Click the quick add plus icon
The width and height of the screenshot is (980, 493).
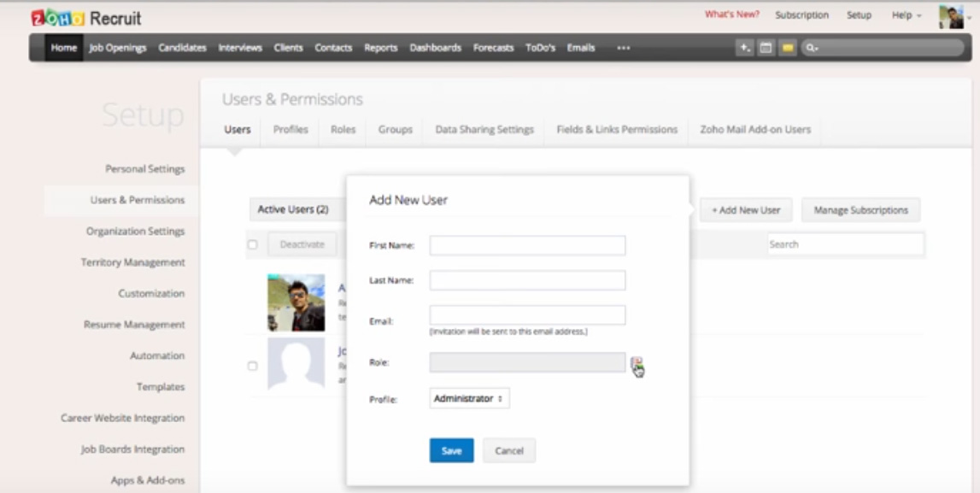click(x=746, y=48)
